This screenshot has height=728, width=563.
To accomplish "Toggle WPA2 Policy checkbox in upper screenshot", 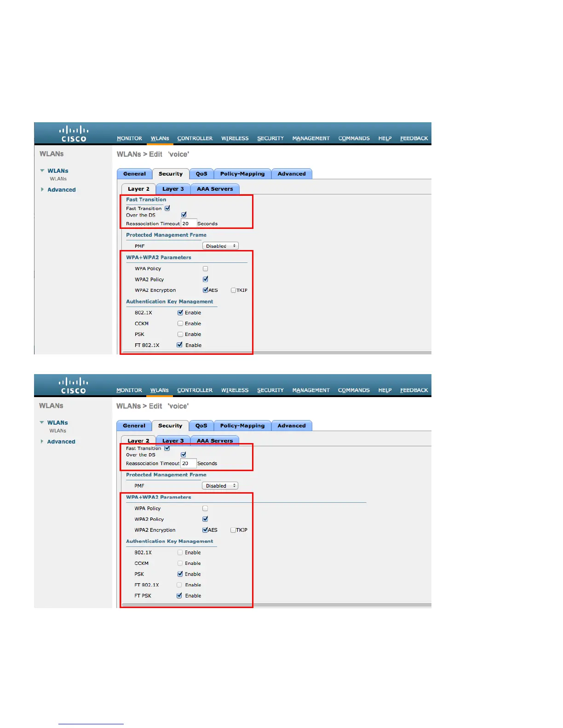I will [x=206, y=279].
